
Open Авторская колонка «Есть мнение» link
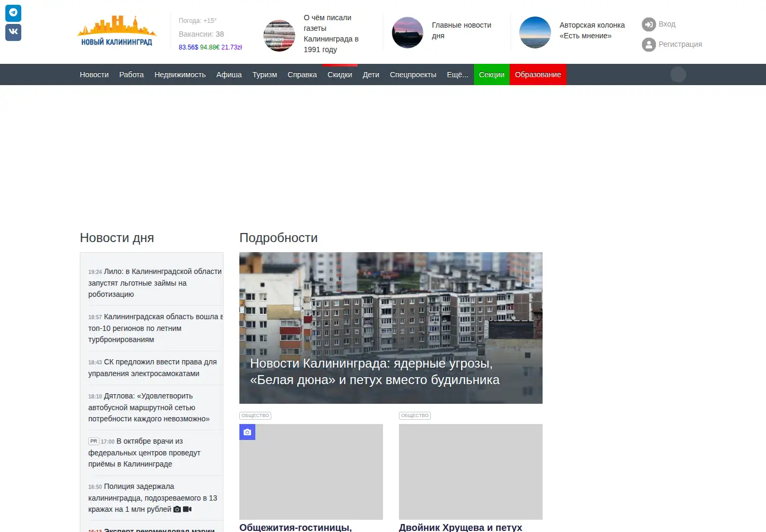(x=592, y=30)
